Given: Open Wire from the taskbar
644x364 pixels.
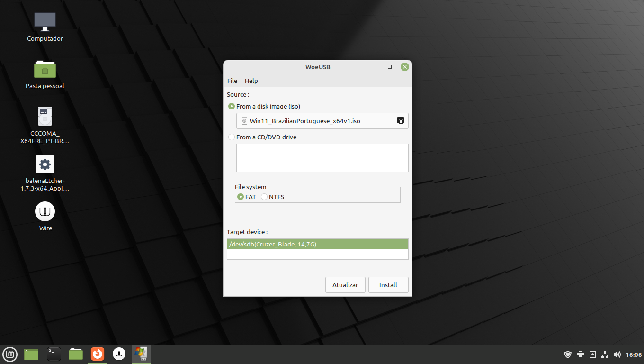Looking at the screenshot, I should pos(119,354).
